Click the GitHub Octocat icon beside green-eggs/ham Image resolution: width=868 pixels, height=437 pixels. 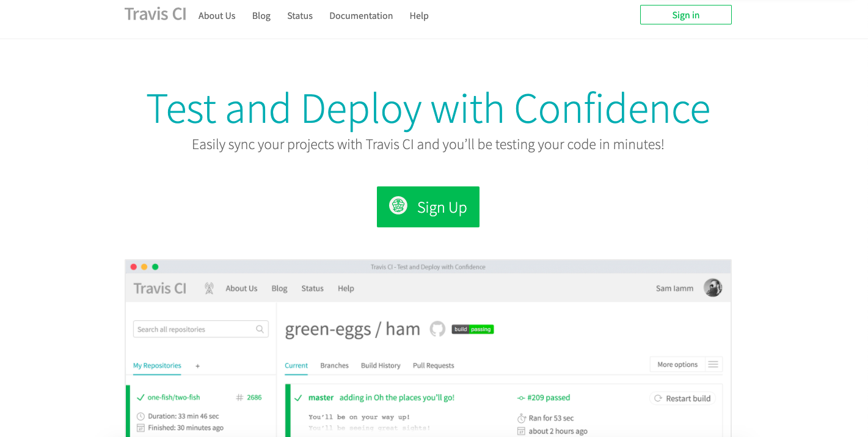click(437, 329)
